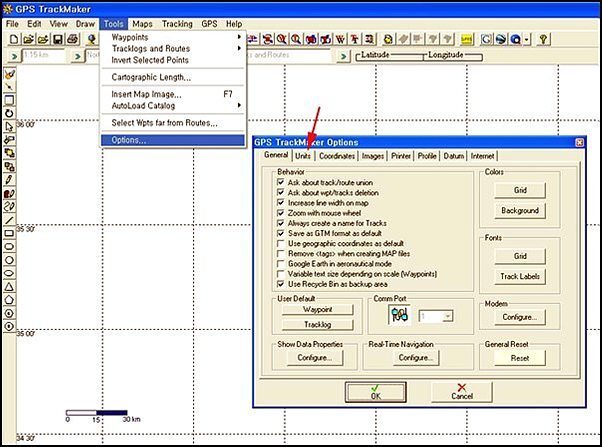Switch to the Coordinates tab
Image resolution: width=602 pixels, height=447 pixels.
click(337, 156)
